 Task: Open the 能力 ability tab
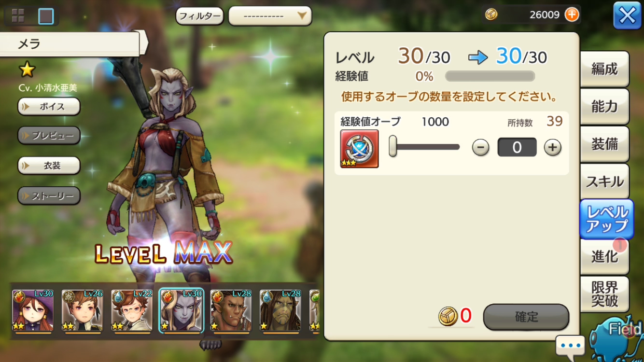[x=604, y=107]
